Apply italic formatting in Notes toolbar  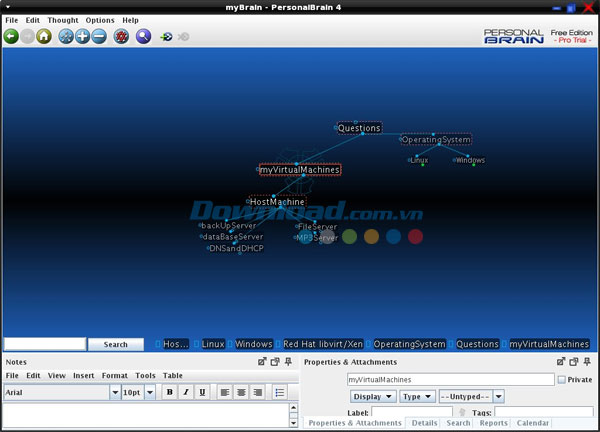(185, 393)
